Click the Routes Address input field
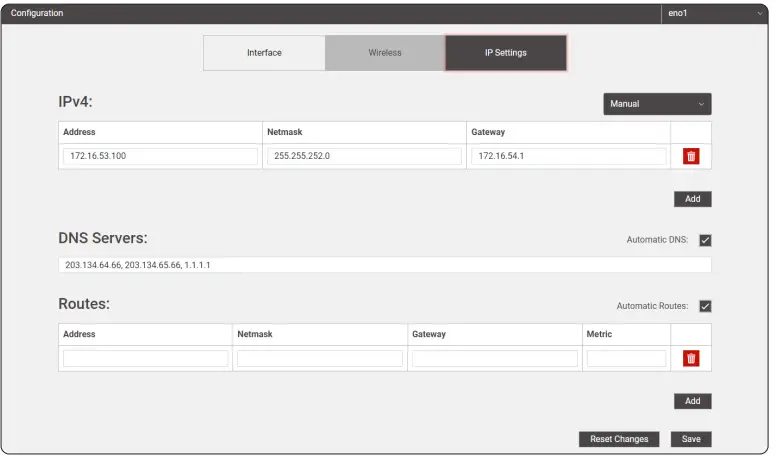Viewport: 776px width, 459px height. click(x=146, y=358)
